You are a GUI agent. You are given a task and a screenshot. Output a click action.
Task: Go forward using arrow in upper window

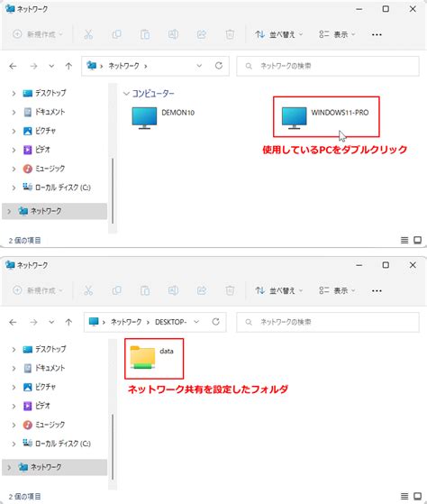click(x=33, y=66)
